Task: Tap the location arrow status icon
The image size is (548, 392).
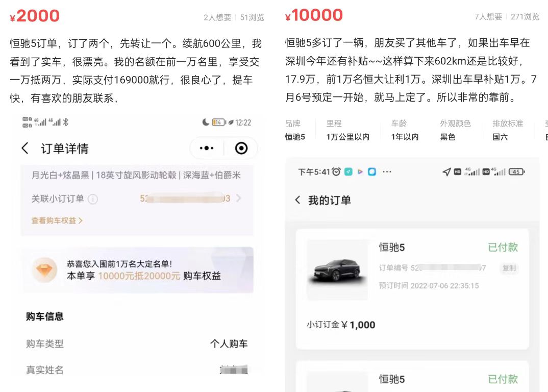Action: coord(446,171)
